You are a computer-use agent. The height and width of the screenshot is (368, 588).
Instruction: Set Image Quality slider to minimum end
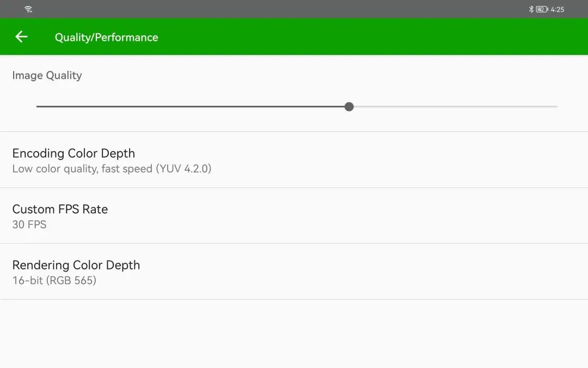click(x=37, y=106)
